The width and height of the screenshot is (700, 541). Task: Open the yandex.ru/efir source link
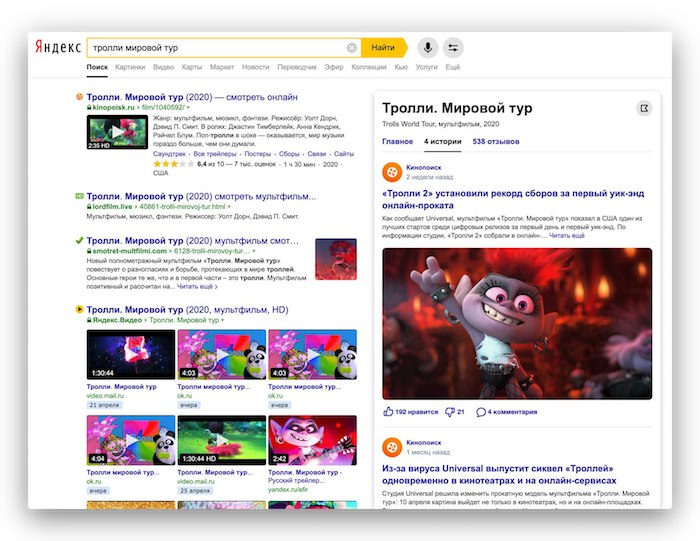point(288,489)
